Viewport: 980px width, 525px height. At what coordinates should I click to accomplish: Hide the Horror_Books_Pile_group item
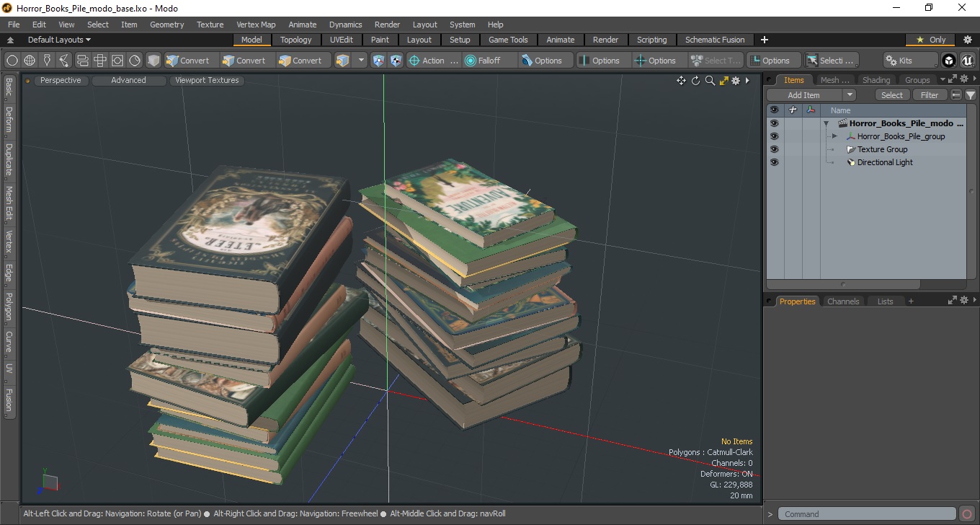tap(774, 136)
